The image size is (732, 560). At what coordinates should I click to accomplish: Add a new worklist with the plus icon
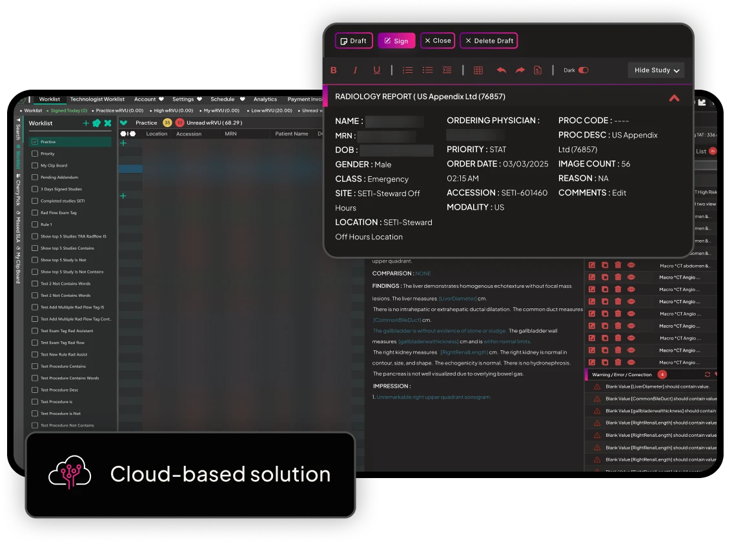[86, 123]
